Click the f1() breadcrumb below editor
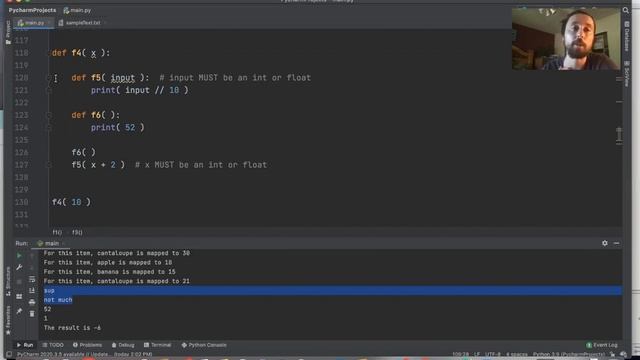640x360 pixels. (57, 232)
